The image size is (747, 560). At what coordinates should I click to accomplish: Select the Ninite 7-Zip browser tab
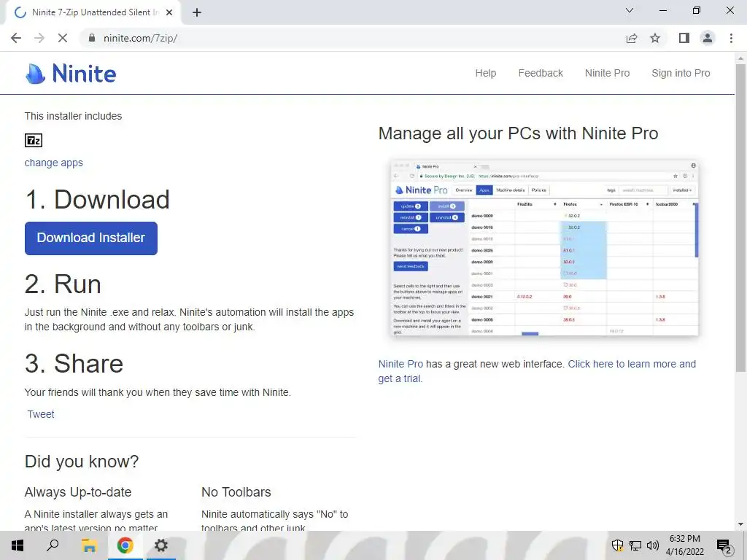tap(93, 12)
